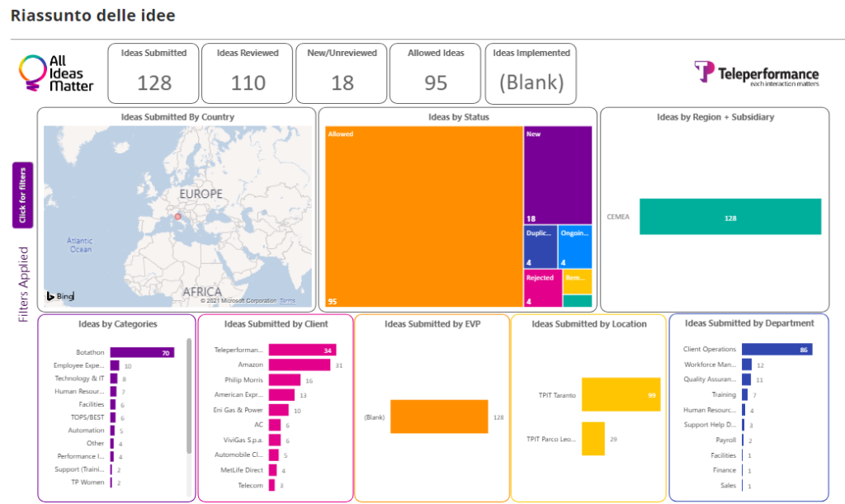Select the Ideas Implemented Blank card
The width and height of the screenshot is (845, 504).
click(531, 73)
